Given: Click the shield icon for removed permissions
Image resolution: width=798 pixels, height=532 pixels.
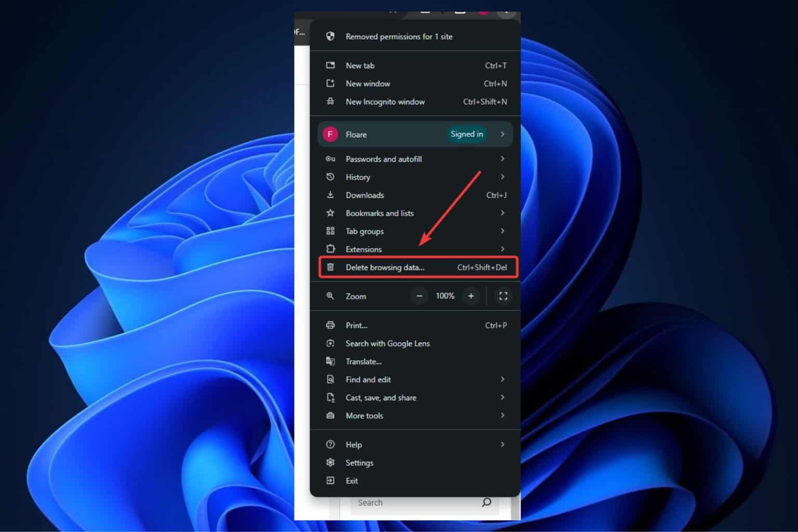Looking at the screenshot, I should [330, 36].
